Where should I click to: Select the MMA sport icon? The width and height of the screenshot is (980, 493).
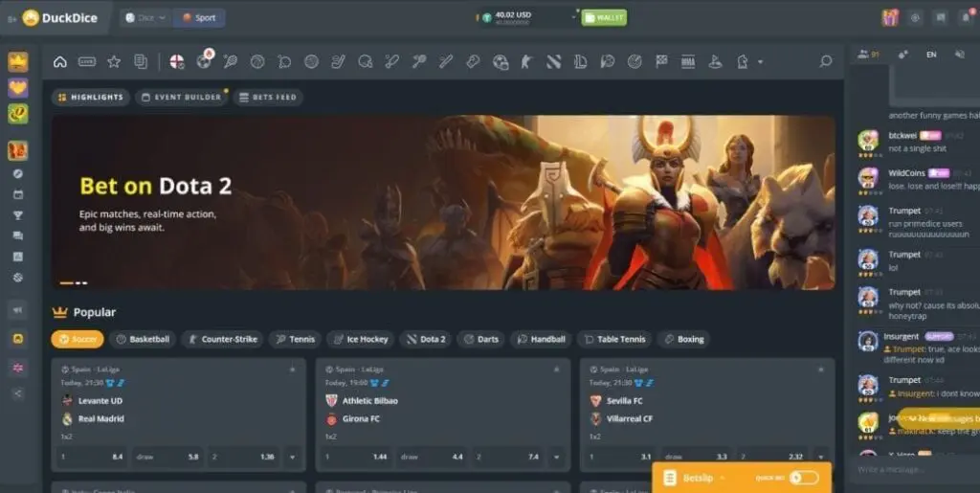(687, 62)
